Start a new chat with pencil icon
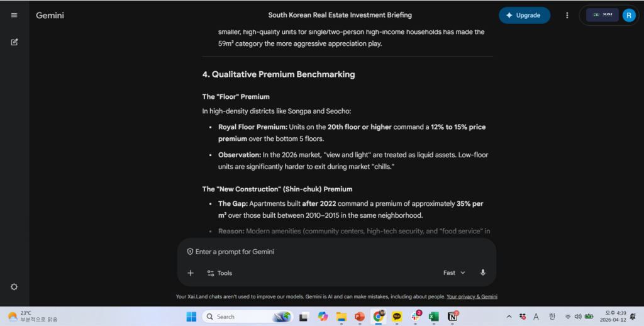 (14, 42)
